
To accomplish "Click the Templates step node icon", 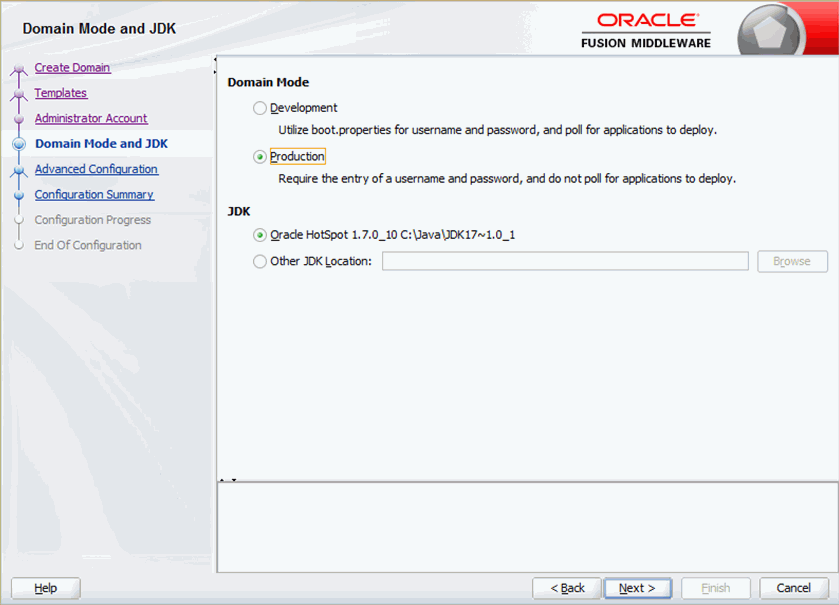I will tap(20, 92).
